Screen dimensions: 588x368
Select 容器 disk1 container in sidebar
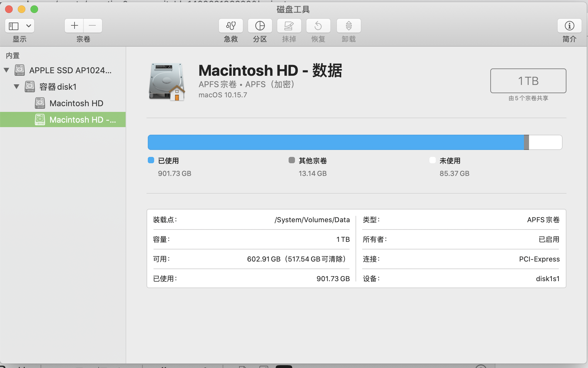(x=58, y=87)
